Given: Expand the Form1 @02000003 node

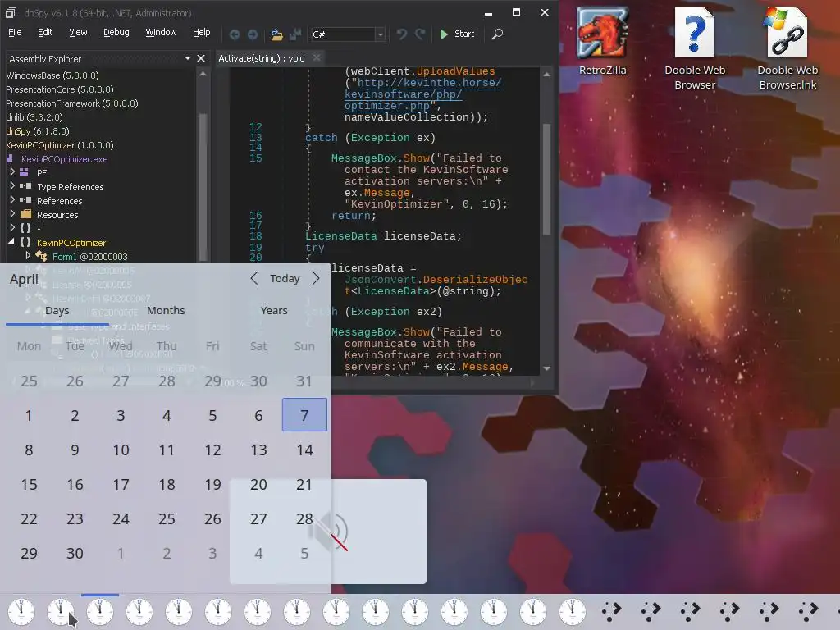Looking at the screenshot, I should click(28, 256).
